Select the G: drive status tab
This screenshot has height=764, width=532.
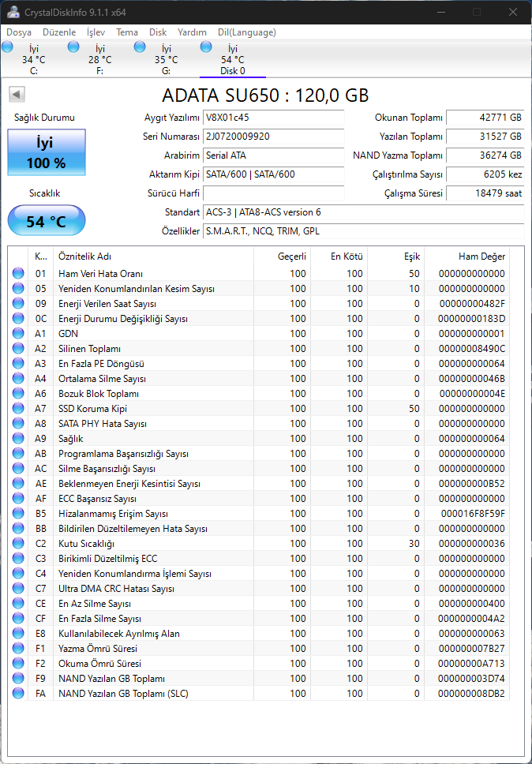click(x=166, y=59)
